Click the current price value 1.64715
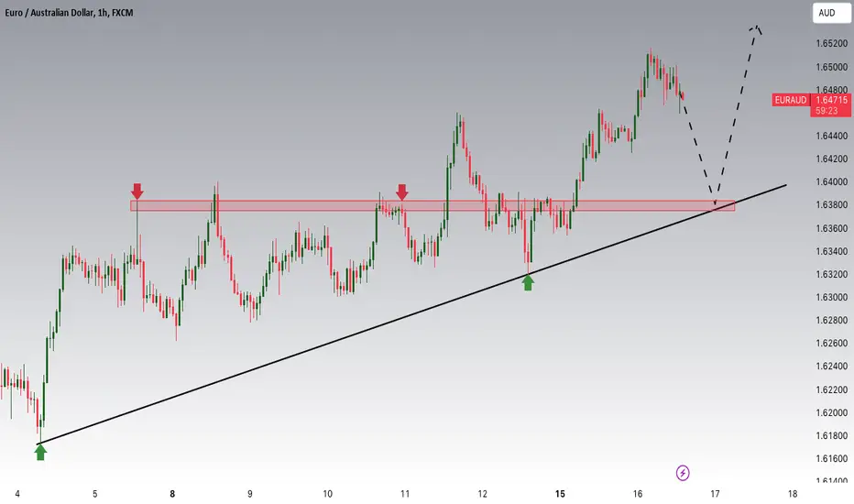The image size is (854, 504). point(832,100)
